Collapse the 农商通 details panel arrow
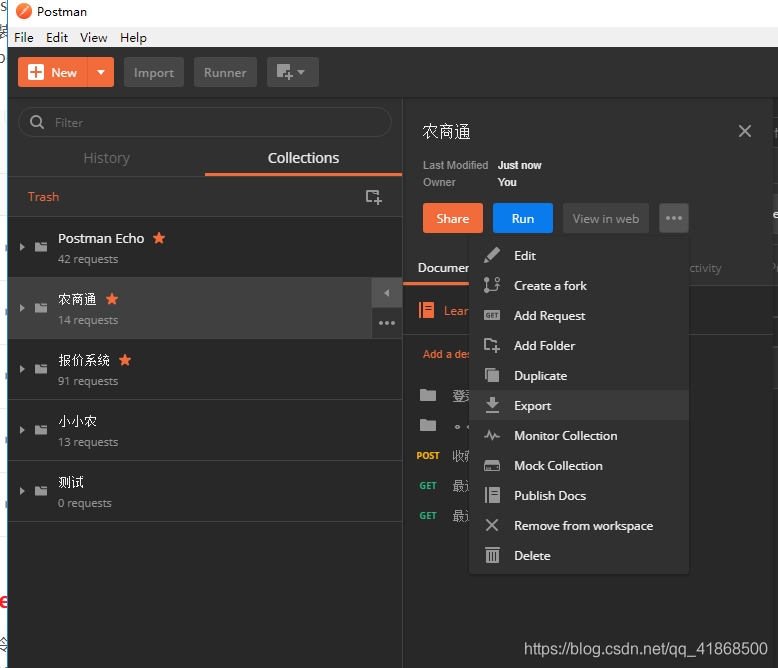The image size is (778, 668). click(387, 293)
